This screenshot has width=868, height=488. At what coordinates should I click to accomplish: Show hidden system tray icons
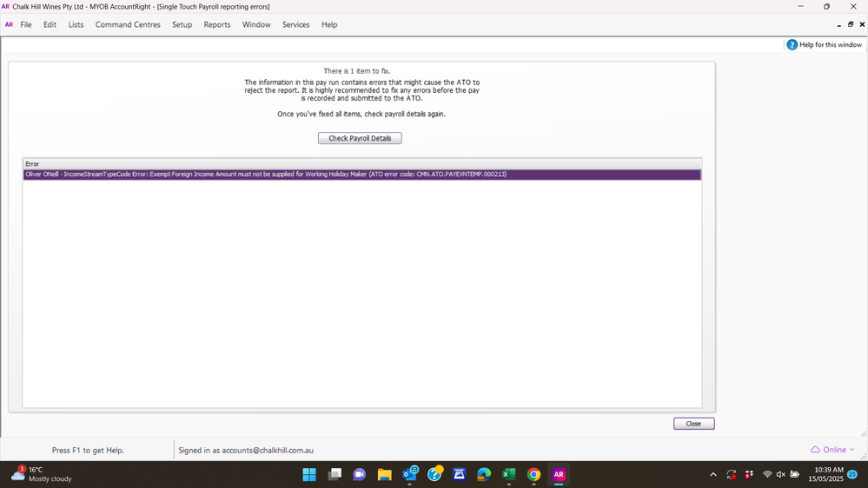[713, 474]
